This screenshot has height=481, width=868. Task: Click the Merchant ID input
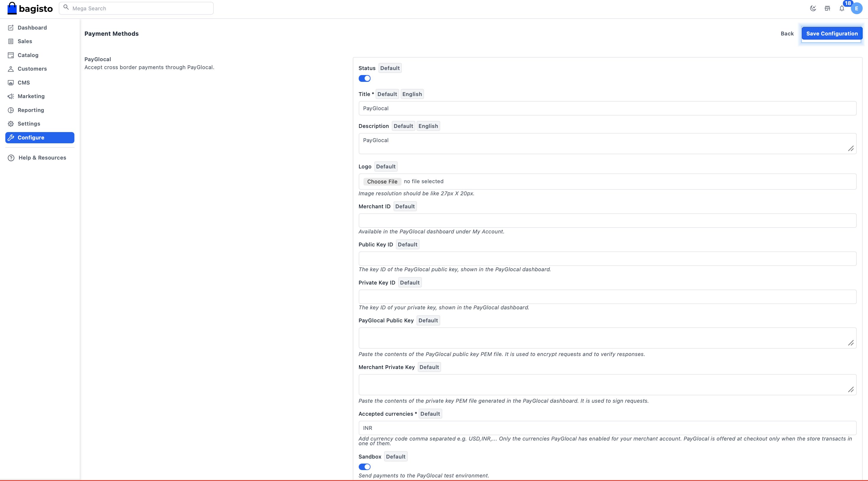[607, 221]
